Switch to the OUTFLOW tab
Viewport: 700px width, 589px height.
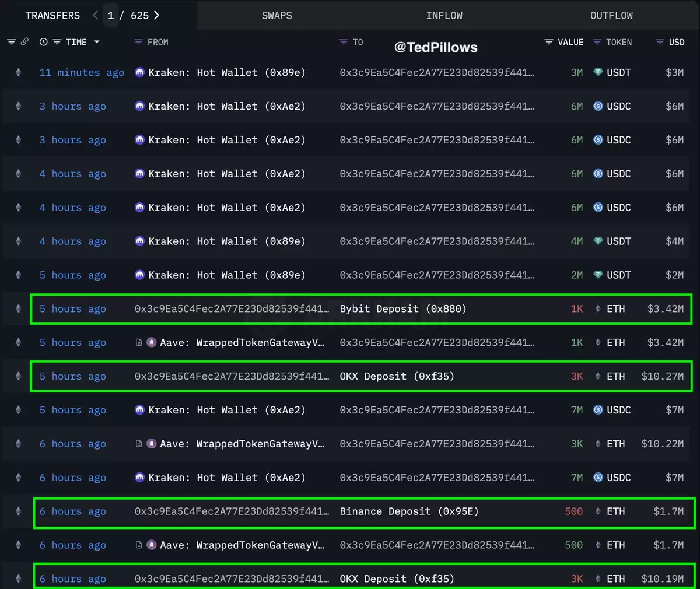(611, 16)
